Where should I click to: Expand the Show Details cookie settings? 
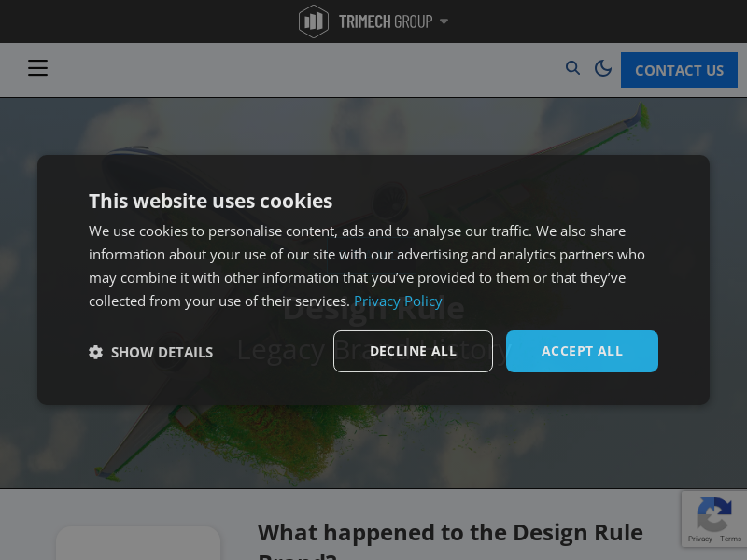tap(150, 353)
